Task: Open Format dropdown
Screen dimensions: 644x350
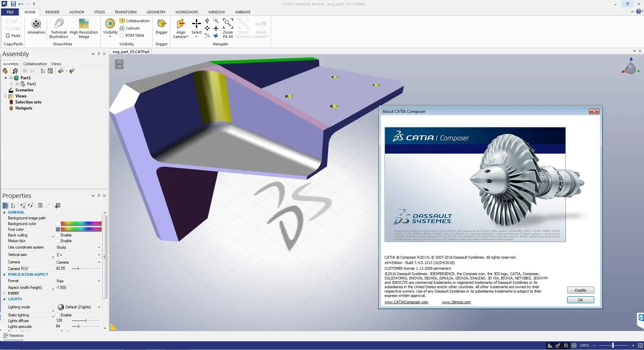Action: (99, 281)
